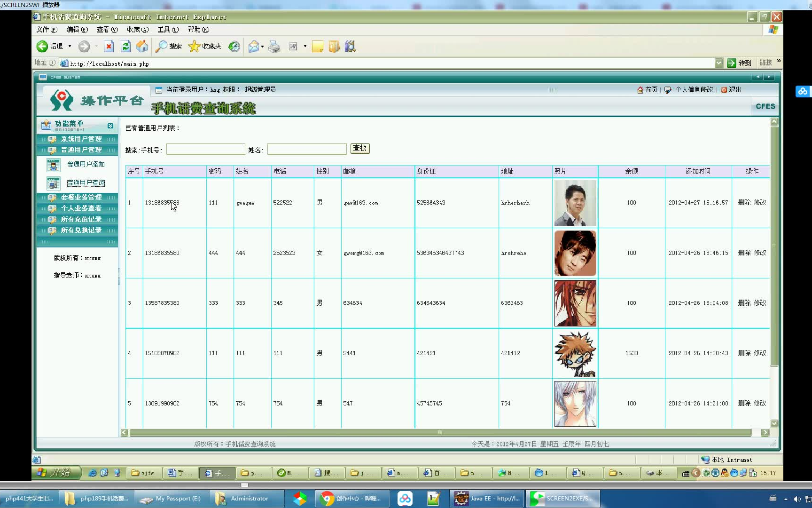This screenshot has width=812, height=508.
Task: Click 修改 for user 13186835580
Action: 760,253
